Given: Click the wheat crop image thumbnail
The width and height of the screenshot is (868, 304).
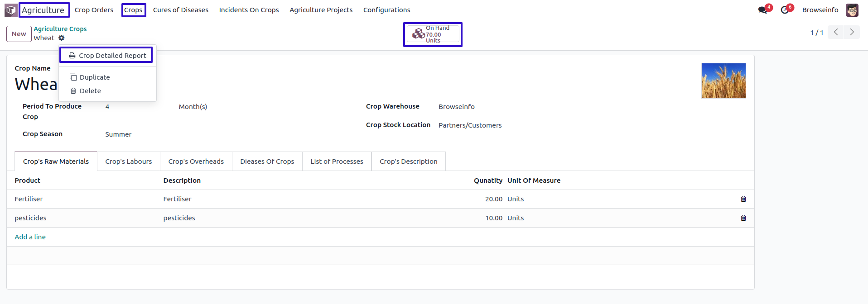Looking at the screenshot, I should click(723, 81).
